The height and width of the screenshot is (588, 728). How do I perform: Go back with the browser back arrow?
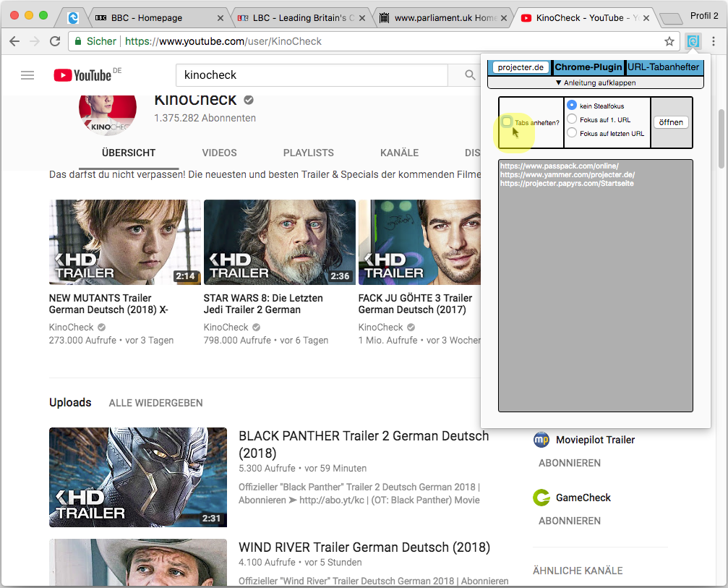[14, 41]
